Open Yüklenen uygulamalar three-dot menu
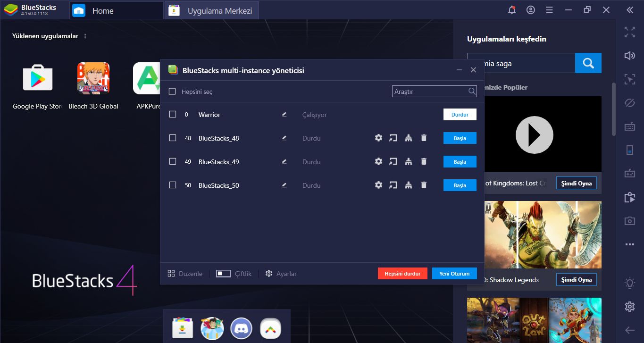The image size is (644, 343). tap(85, 36)
